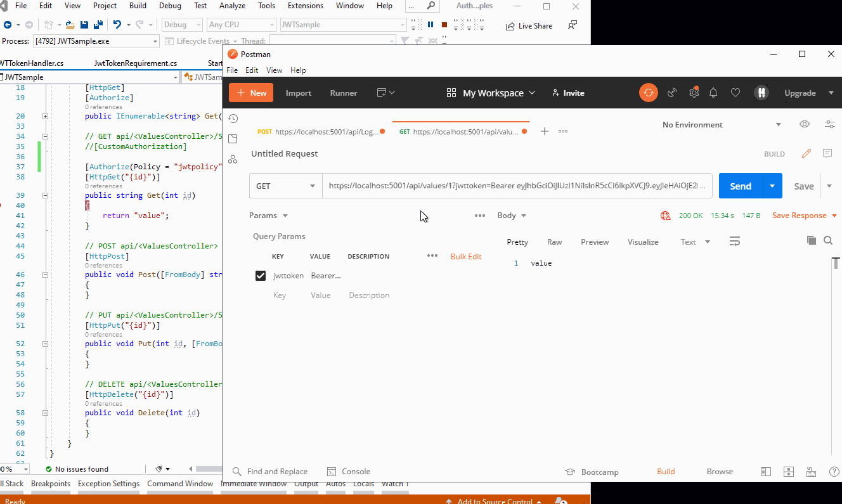
Task: Switch to the POST api/Login request tab
Action: pyautogui.click(x=321, y=132)
